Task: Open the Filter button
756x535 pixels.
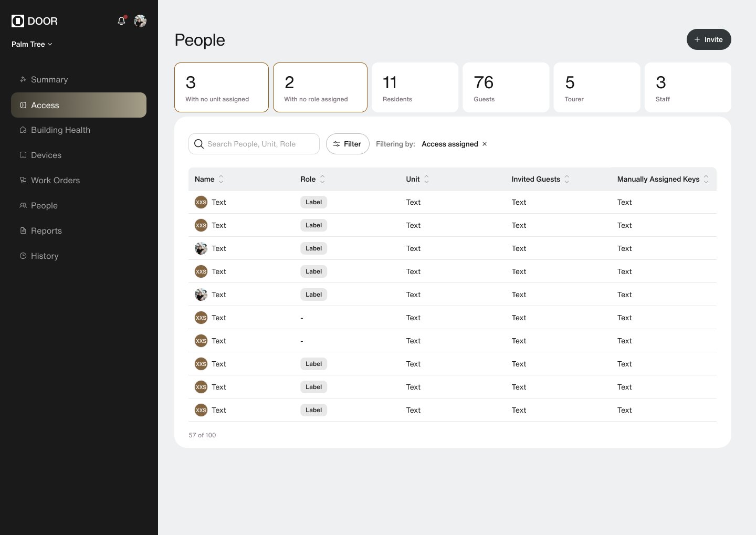Action: point(348,144)
